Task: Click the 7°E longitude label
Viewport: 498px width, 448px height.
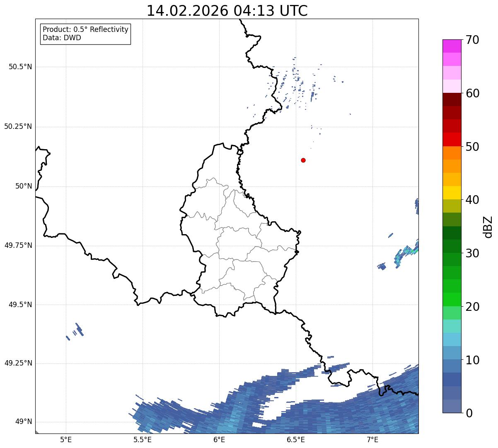Action: point(372,439)
